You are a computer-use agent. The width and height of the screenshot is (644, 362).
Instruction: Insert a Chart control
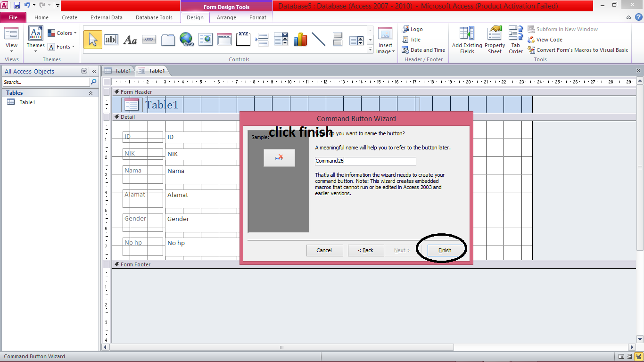click(300, 39)
